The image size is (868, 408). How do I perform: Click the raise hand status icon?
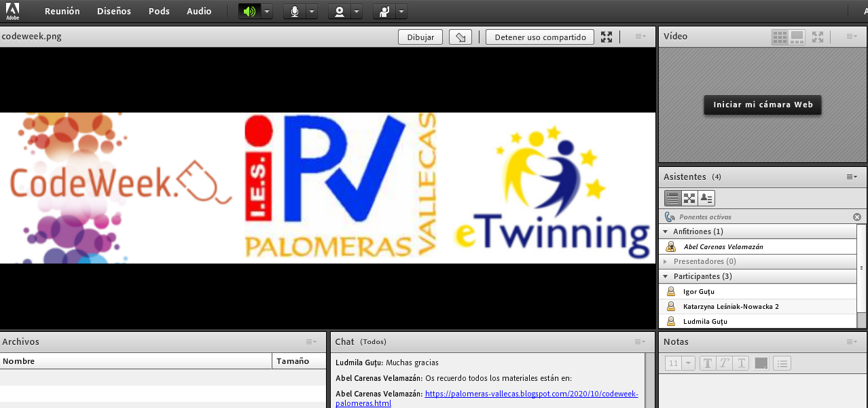(384, 12)
